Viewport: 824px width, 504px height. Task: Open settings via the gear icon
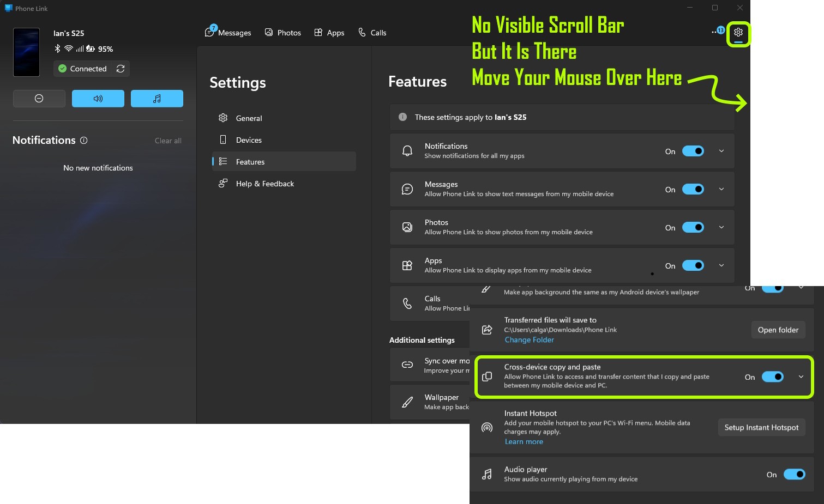tap(738, 33)
